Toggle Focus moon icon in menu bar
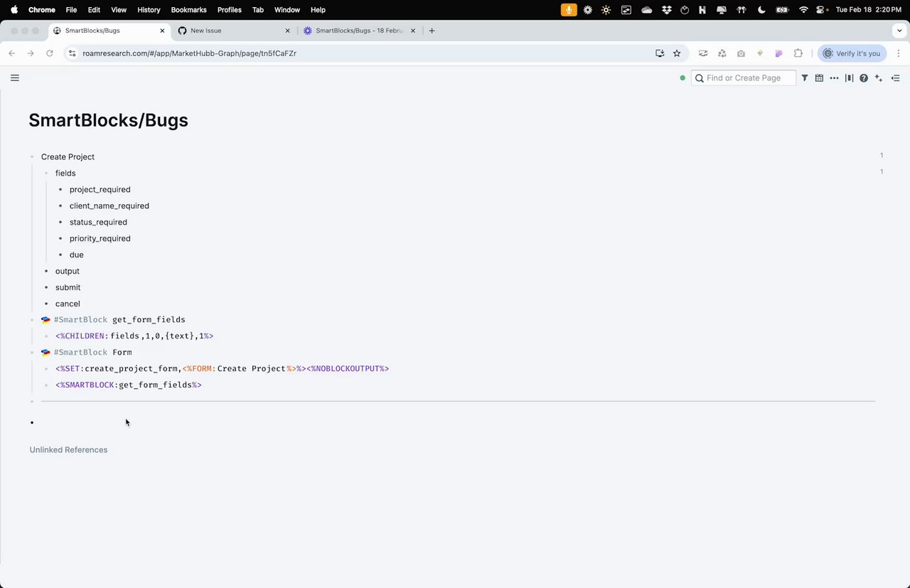The width and height of the screenshot is (910, 588). [x=761, y=10]
